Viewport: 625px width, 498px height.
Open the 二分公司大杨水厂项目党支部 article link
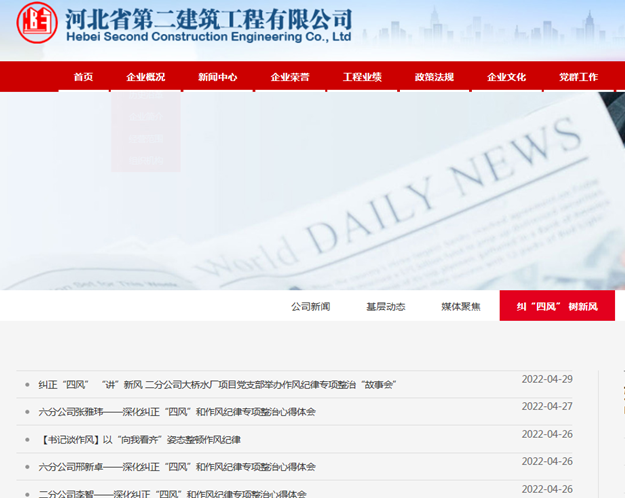(217, 384)
